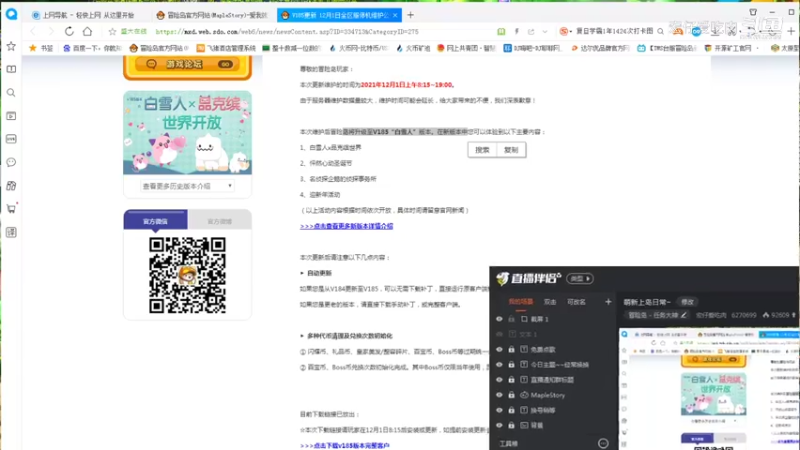
Task: Toggle visibility of 免费点歌 source
Action: click(499, 349)
